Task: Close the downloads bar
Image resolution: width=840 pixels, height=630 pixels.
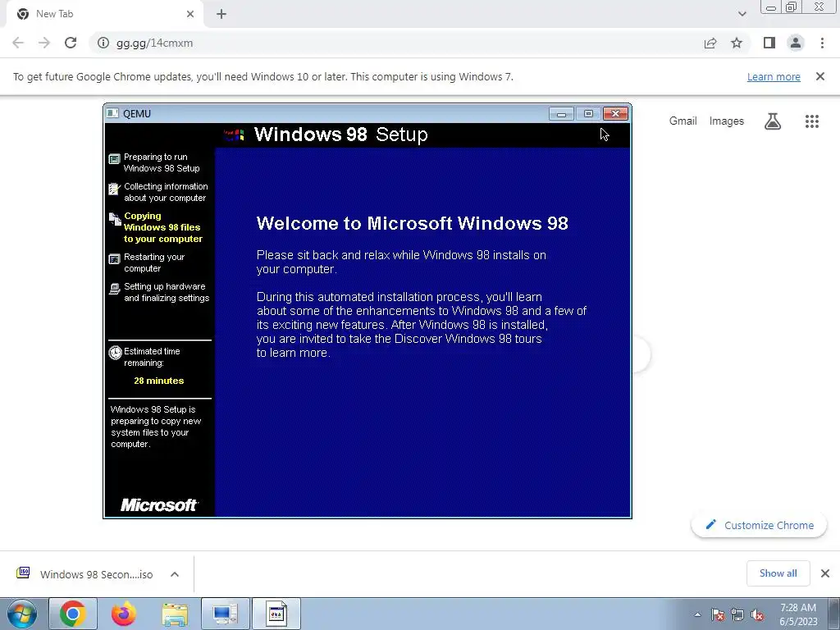Action: click(x=825, y=573)
